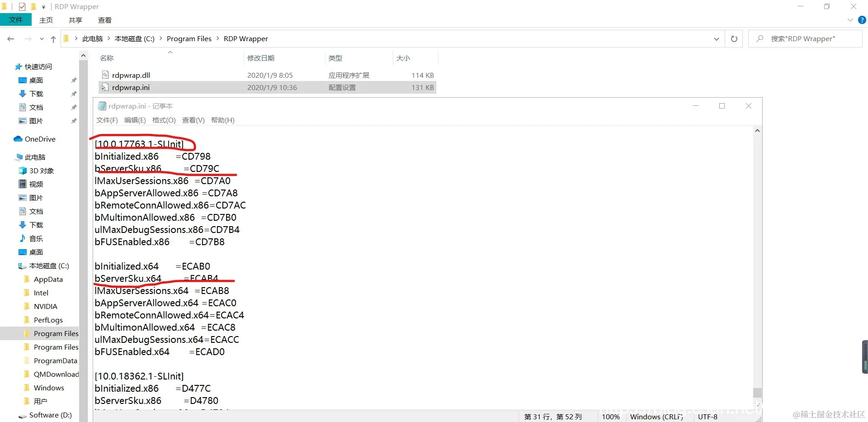Switch to the 共享 ribbon tab
Image resolution: width=868 pixels, height=422 pixels.
[x=75, y=20]
